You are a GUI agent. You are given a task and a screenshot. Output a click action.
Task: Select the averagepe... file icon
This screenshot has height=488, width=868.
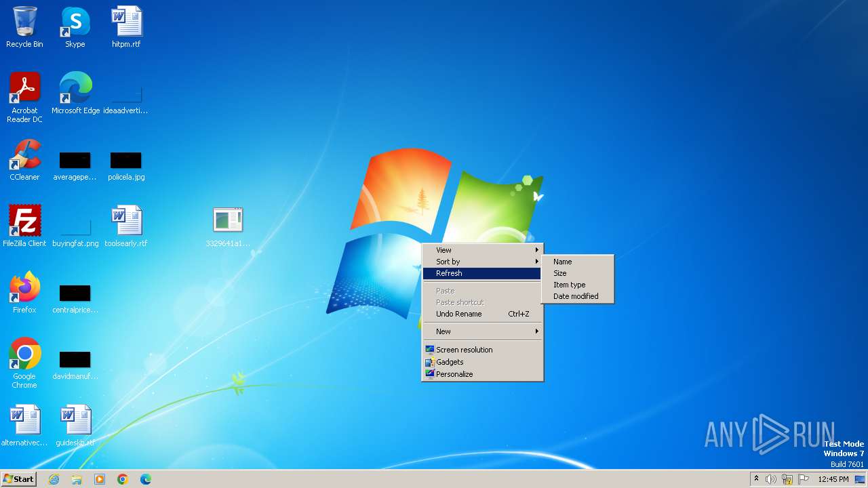(75, 165)
